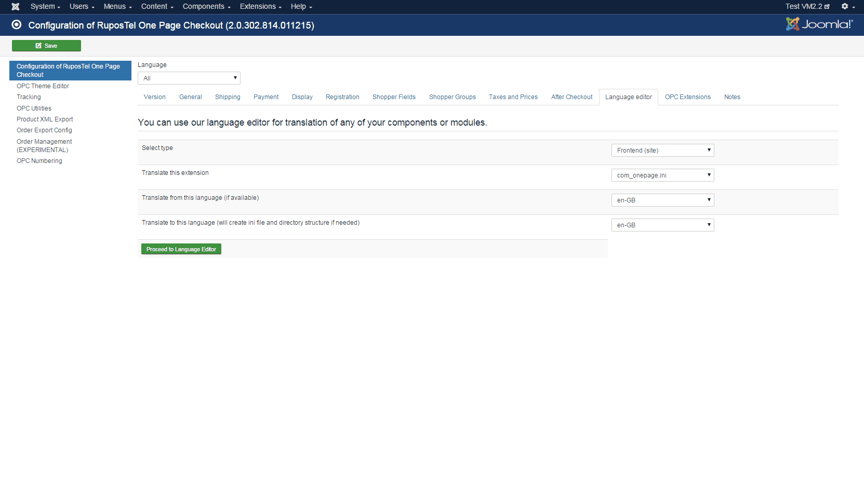This screenshot has height=504, width=864.
Task: Open OPC Theme Editor in sidebar
Action: pos(43,86)
